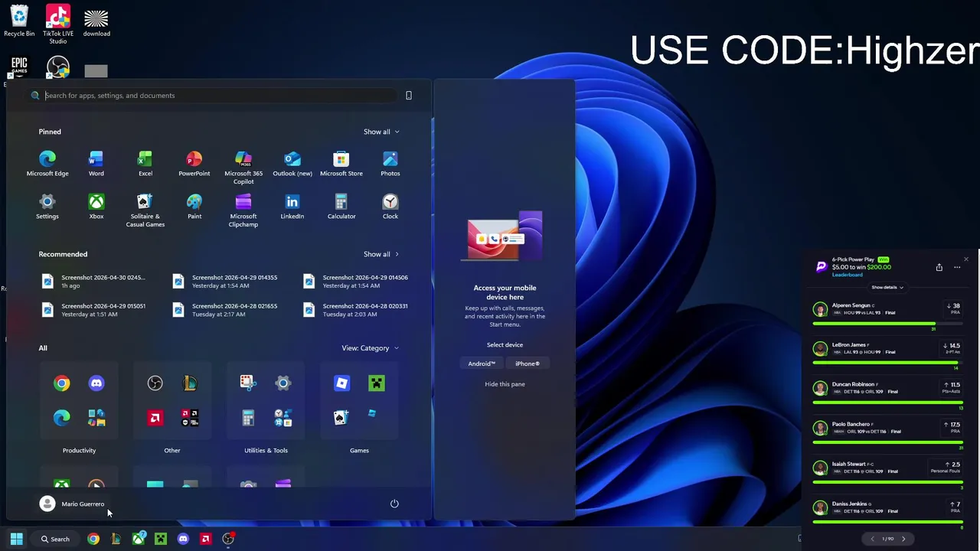Go to next lineup in PrizePicks pager
Viewport: 980px width, 551px height.
tap(903, 539)
